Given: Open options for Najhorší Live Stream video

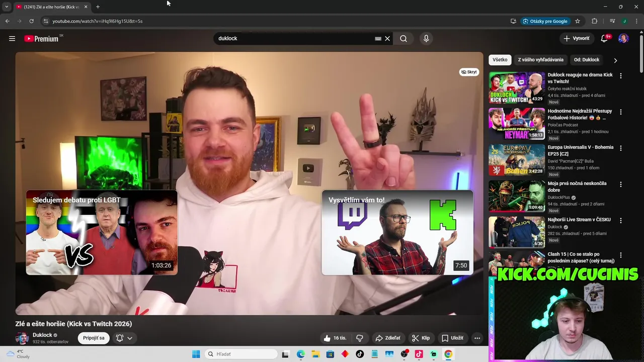Looking at the screenshot, I should (x=620, y=221).
